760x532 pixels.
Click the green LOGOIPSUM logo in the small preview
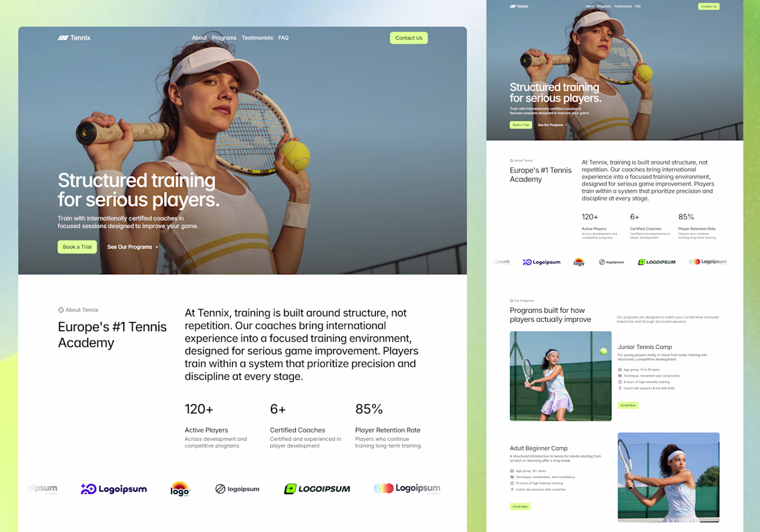pos(657,262)
